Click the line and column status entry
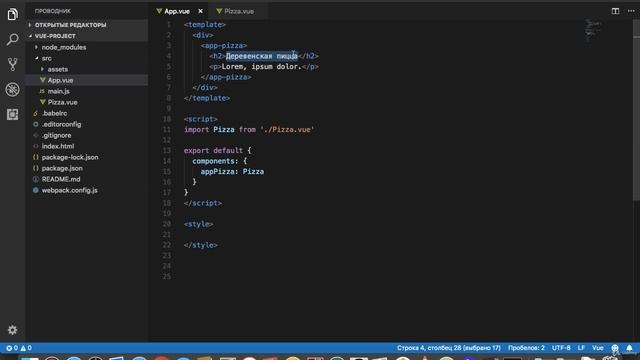The height and width of the screenshot is (360, 640). pos(449,348)
